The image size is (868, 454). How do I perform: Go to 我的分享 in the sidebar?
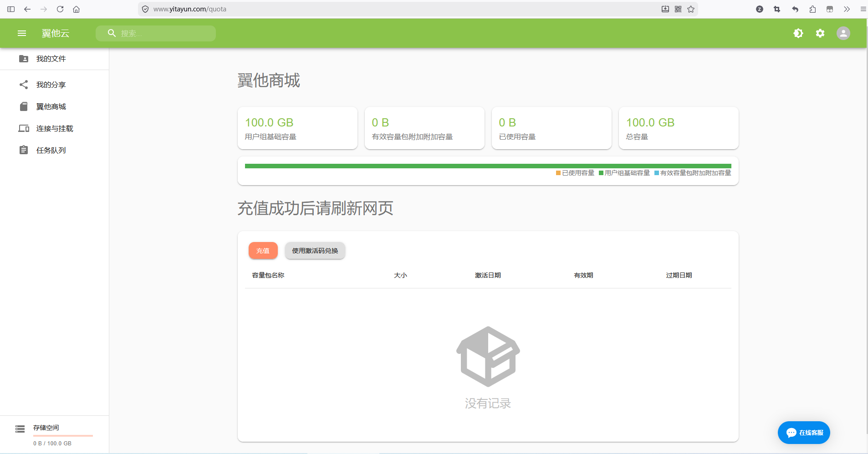click(x=51, y=85)
